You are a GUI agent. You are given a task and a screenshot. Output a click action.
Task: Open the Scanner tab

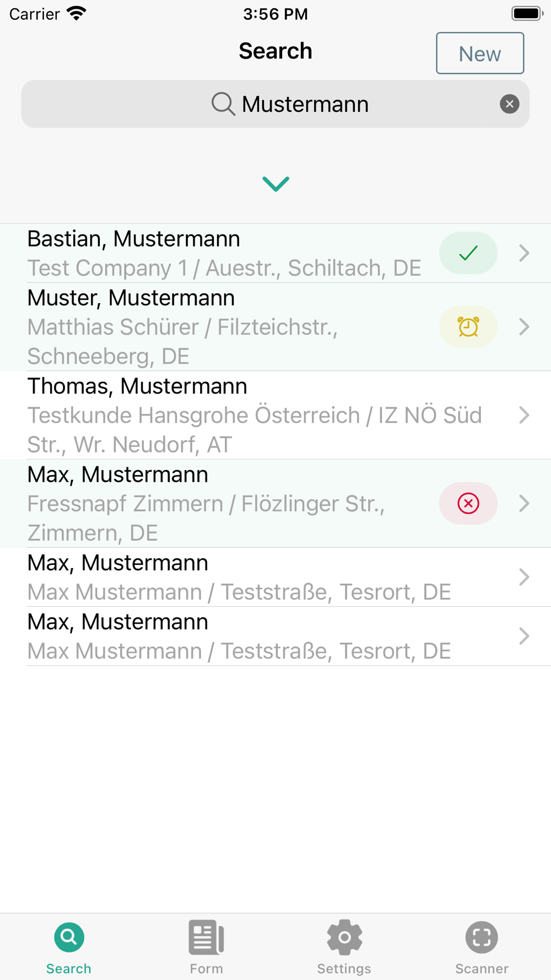[482, 947]
